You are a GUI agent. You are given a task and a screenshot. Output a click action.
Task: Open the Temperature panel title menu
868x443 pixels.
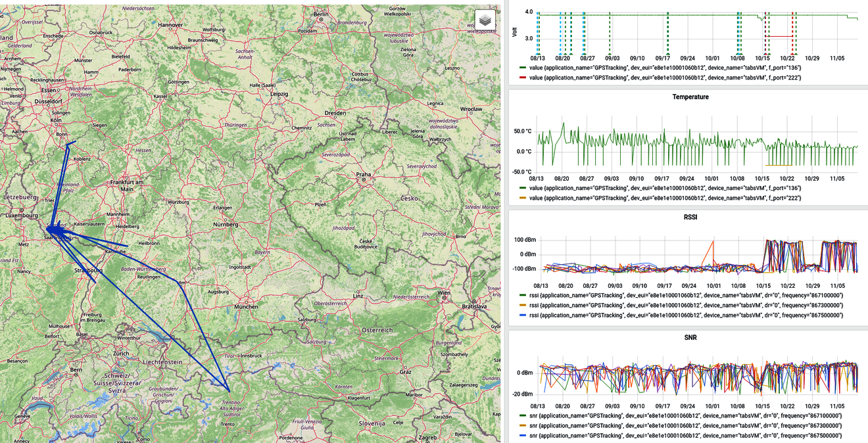(690, 97)
